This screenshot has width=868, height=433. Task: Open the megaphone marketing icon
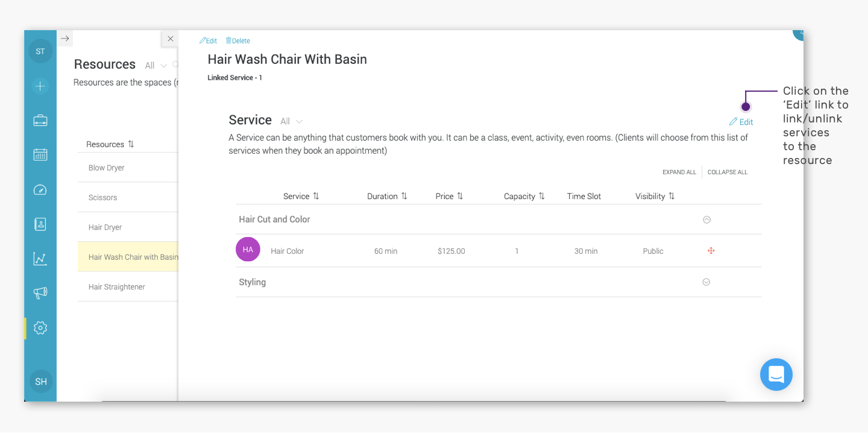tap(40, 293)
